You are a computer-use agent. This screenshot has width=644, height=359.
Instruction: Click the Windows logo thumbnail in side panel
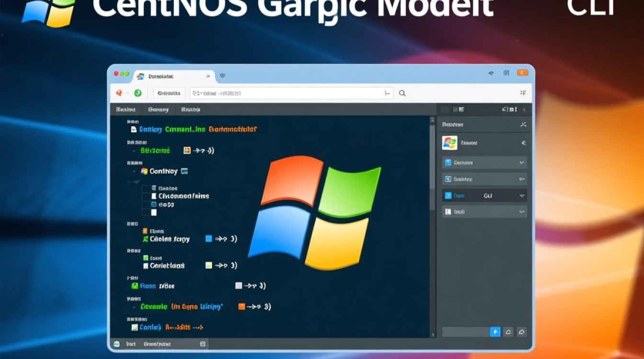[449, 143]
